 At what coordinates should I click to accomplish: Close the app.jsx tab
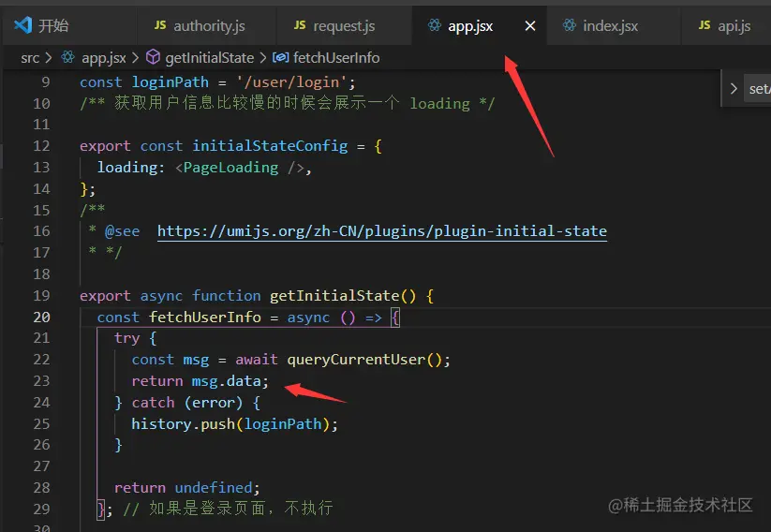pyautogui.click(x=530, y=25)
